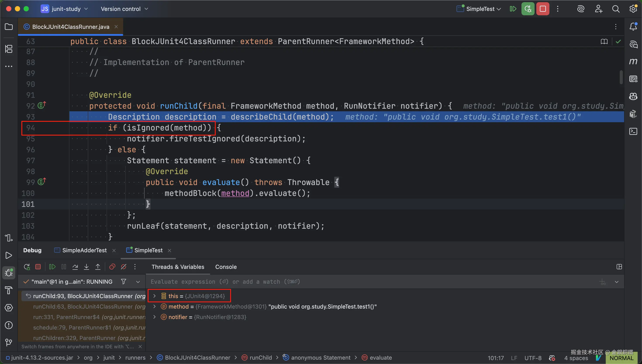Select the SimpleAdderTest debug tab
The width and height of the screenshot is (642, 364).
point(84,250)
